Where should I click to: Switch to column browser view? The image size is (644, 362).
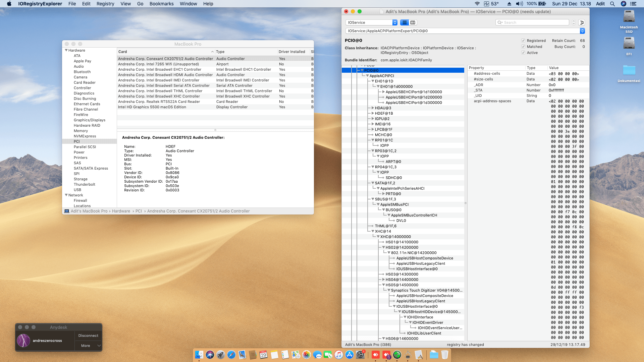pyautogui.click(x=413, y=22)
